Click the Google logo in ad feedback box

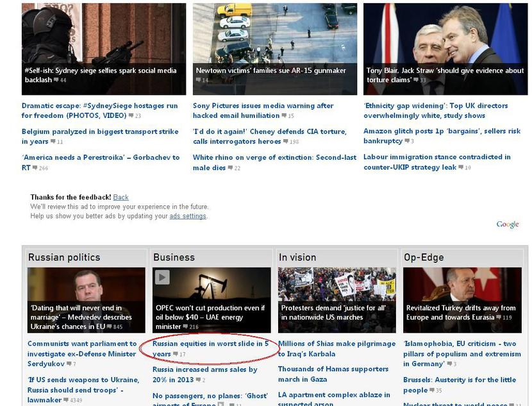coord(508,224)
